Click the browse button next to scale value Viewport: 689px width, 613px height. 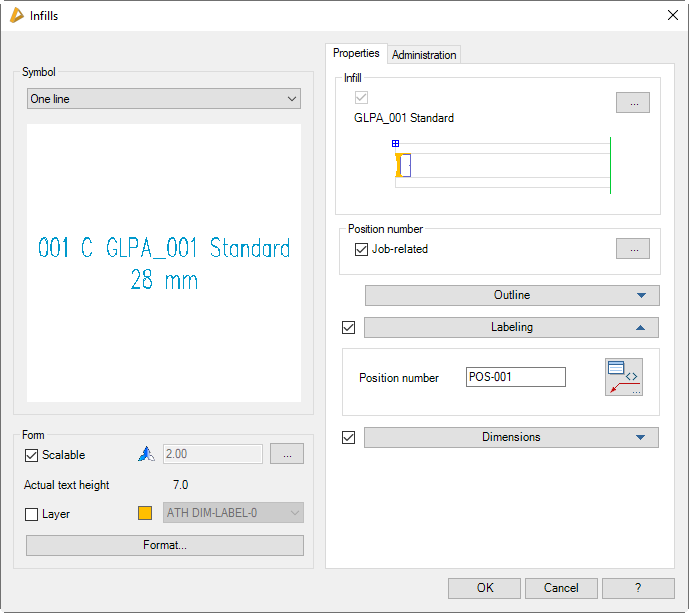[287, 454]
